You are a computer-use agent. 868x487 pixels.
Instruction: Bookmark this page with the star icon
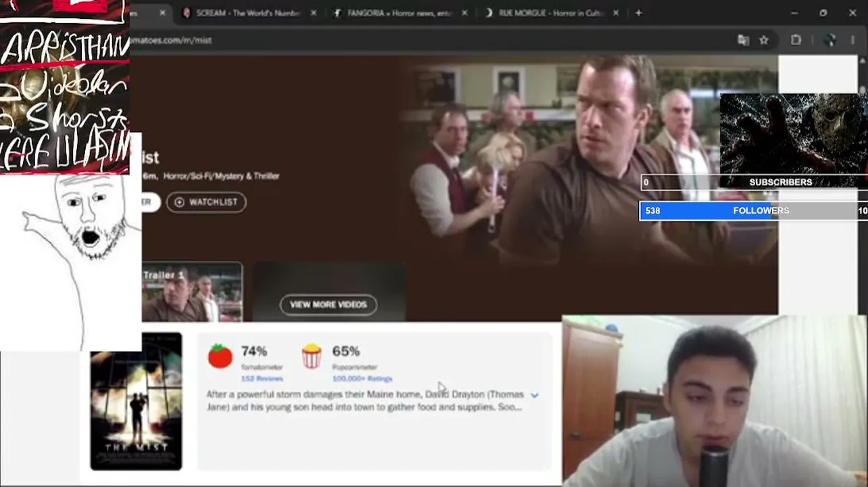(x=764, y=41)
